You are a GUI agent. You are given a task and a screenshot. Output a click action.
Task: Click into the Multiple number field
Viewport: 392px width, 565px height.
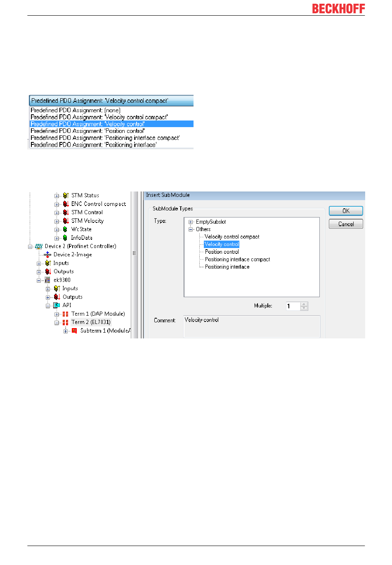coord(293,306)
